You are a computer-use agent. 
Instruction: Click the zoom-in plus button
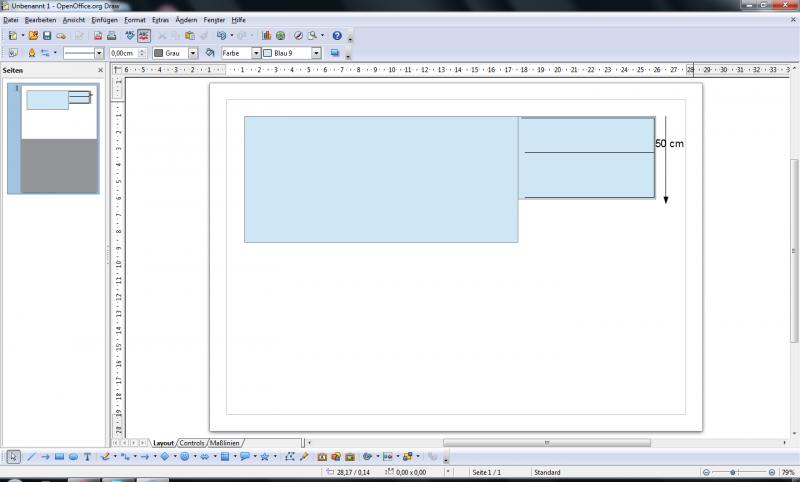[765, 472]
